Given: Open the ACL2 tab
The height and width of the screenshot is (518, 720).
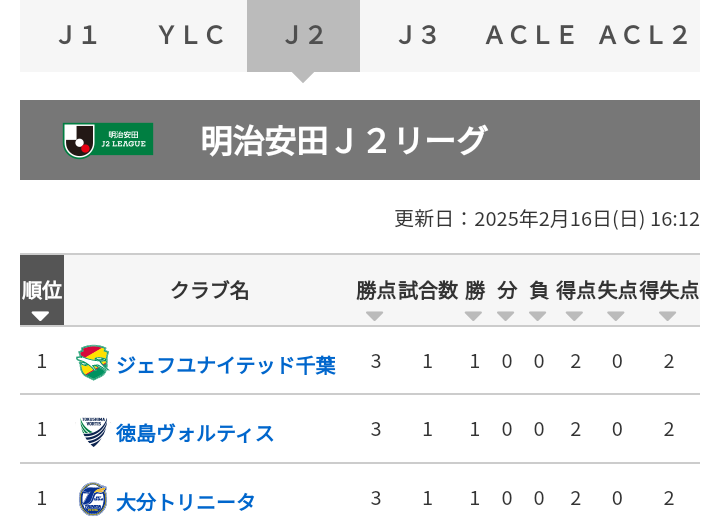Looking at the screenshot, I should pyautogui.click(x=643, y=36).
